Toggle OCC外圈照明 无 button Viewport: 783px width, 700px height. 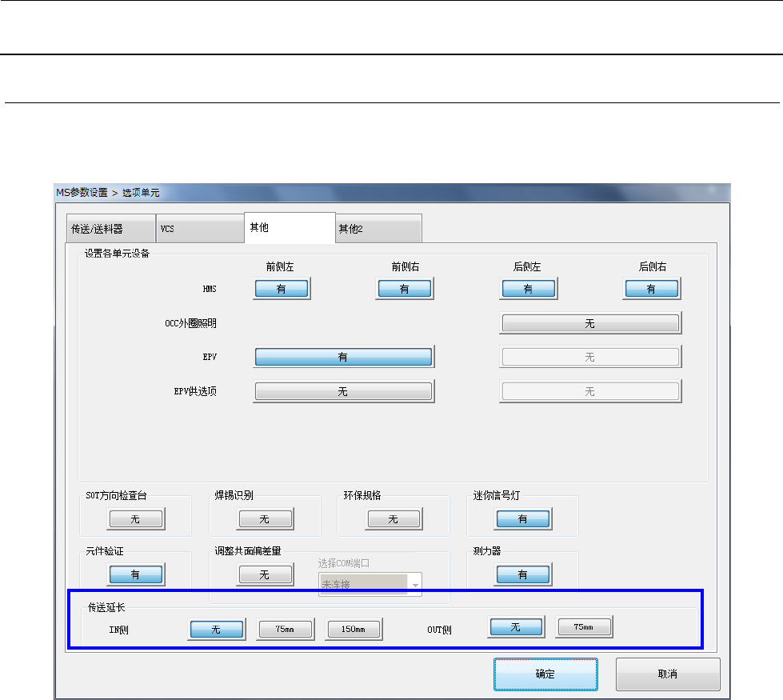(590, 323)
